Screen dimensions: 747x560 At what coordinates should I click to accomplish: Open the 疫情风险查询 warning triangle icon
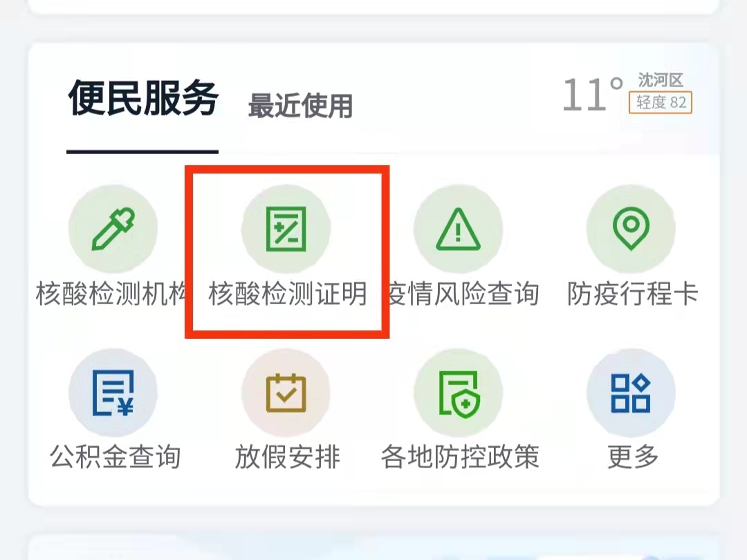coord(459,229)
